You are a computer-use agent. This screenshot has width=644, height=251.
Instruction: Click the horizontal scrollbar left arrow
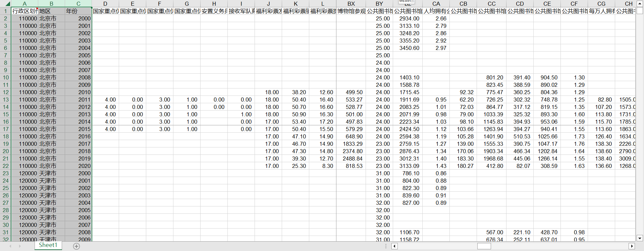click(395, 246)
